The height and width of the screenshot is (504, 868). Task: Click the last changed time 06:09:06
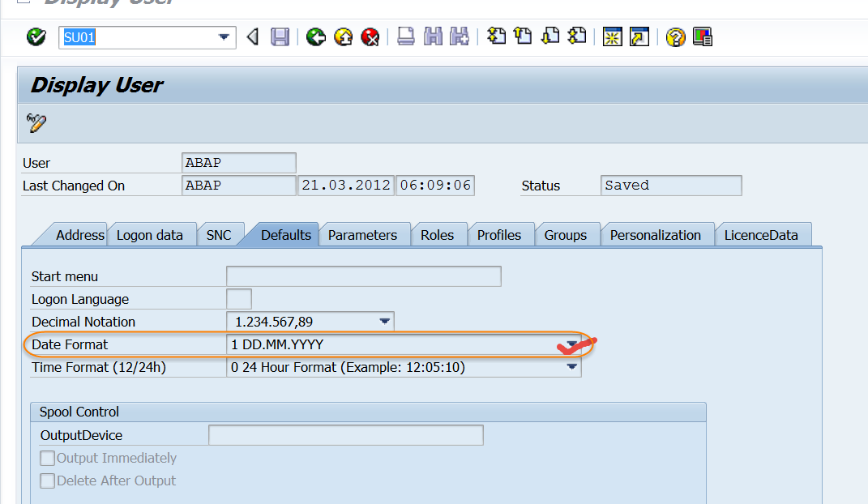point(435,186)
